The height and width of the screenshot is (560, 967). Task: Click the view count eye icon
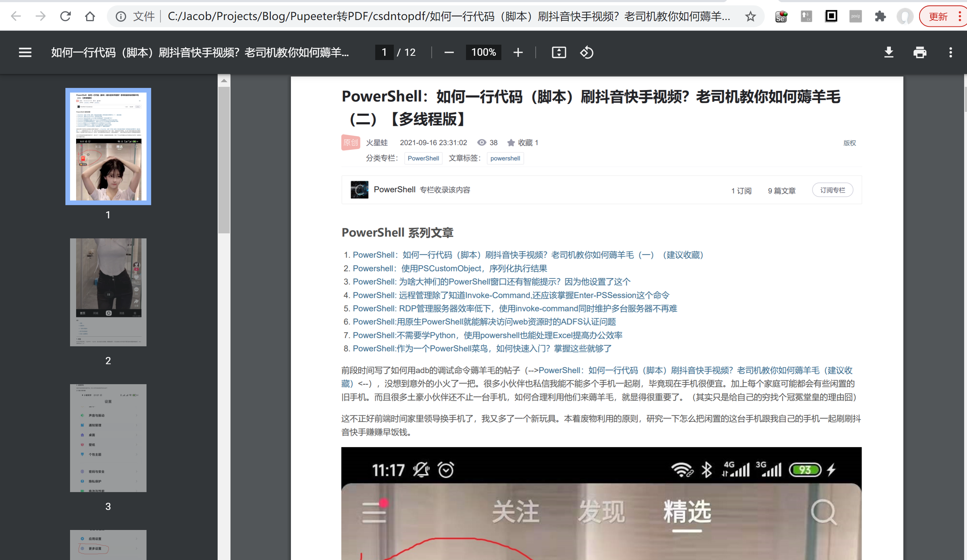pyautogui.click(x=482, y=142)
